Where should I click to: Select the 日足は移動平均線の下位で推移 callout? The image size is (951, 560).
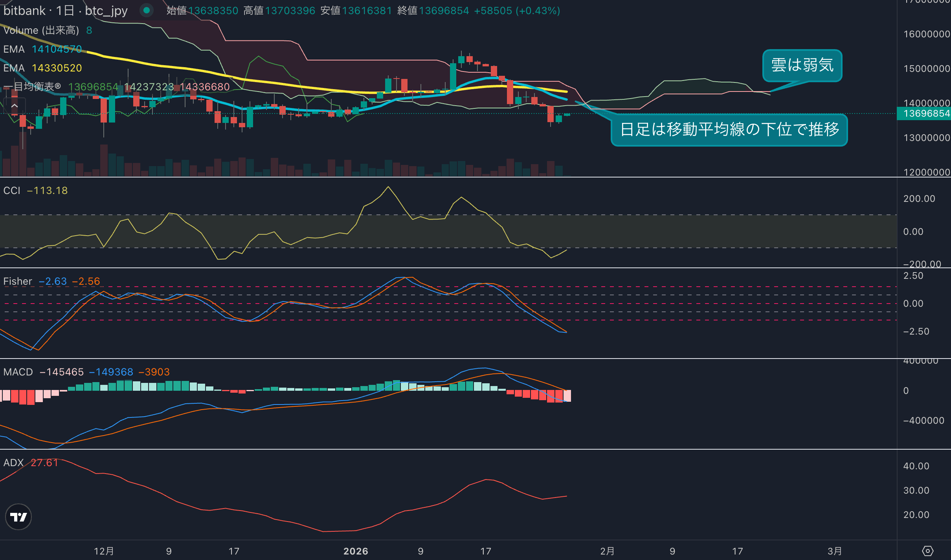pyautogui.click(x=729, y=130)
